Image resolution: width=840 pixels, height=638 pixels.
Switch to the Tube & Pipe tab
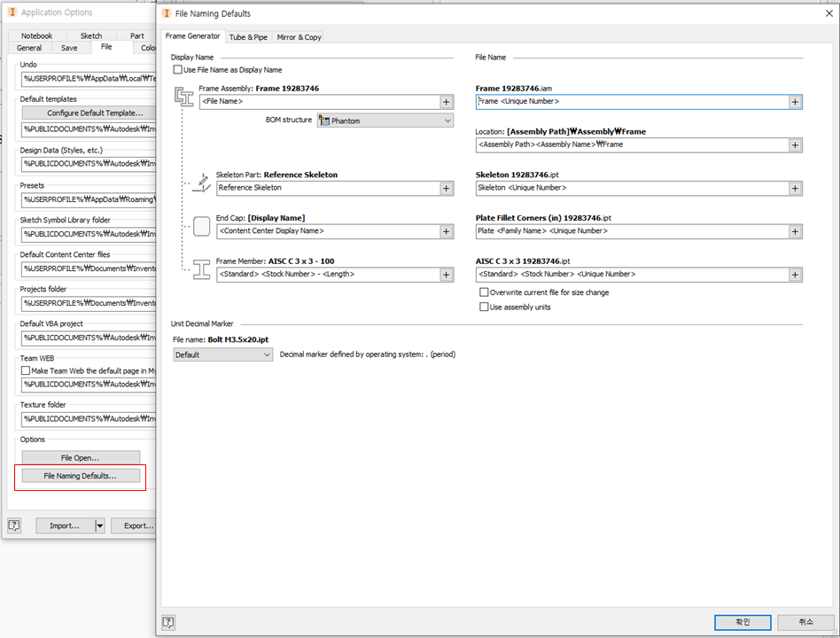(x=249, y=37)
